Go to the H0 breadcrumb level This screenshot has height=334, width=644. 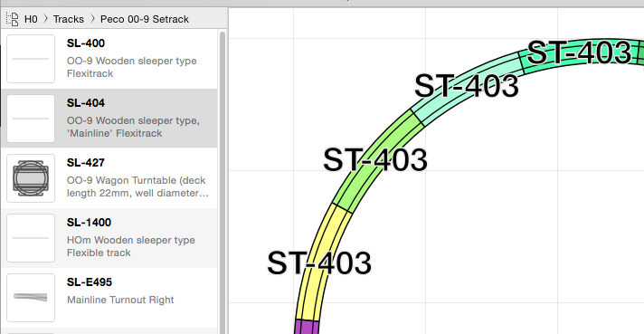[x=31, y=19]
